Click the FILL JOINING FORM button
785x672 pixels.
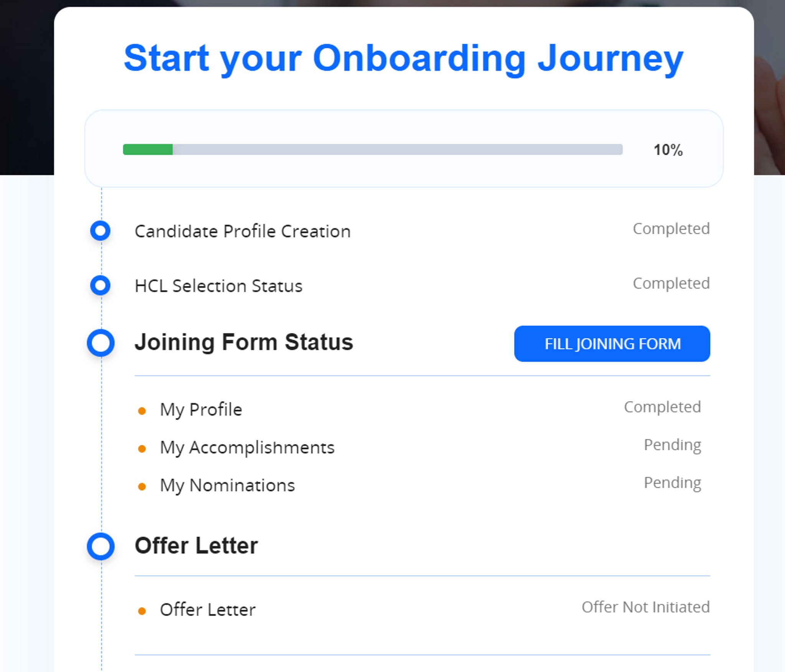click(x=612, y=344)
